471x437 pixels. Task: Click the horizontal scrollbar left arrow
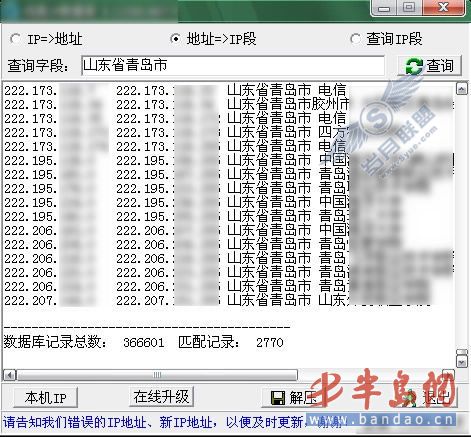pos(10,375)
